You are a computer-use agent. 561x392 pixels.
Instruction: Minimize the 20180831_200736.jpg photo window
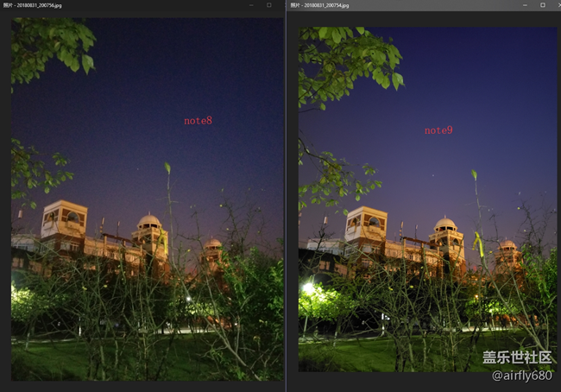click(x=249, y=5)
